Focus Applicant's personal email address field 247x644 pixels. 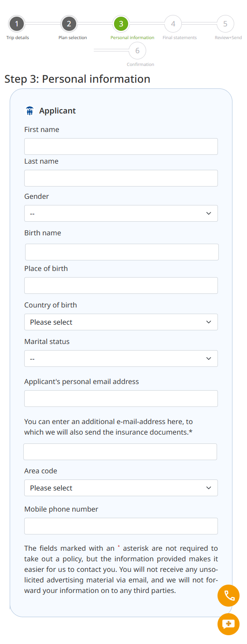pos(121,399)
